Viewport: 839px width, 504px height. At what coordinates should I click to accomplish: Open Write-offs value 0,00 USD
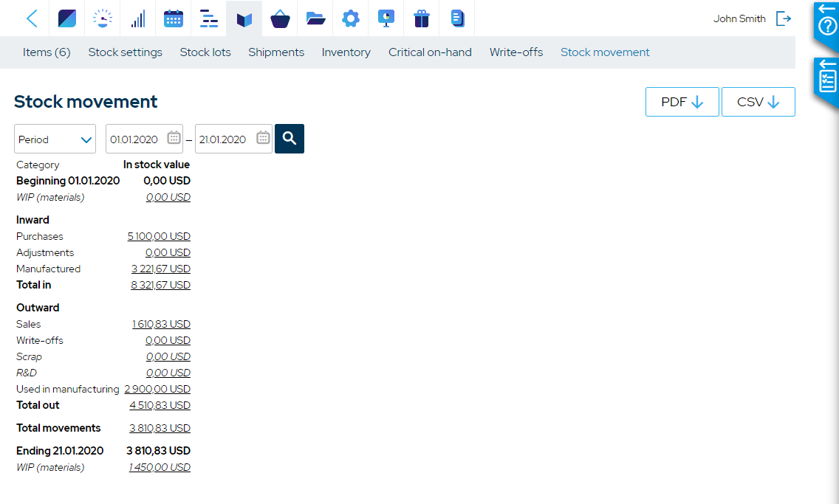pyautogui.click(x=168, y=340)
